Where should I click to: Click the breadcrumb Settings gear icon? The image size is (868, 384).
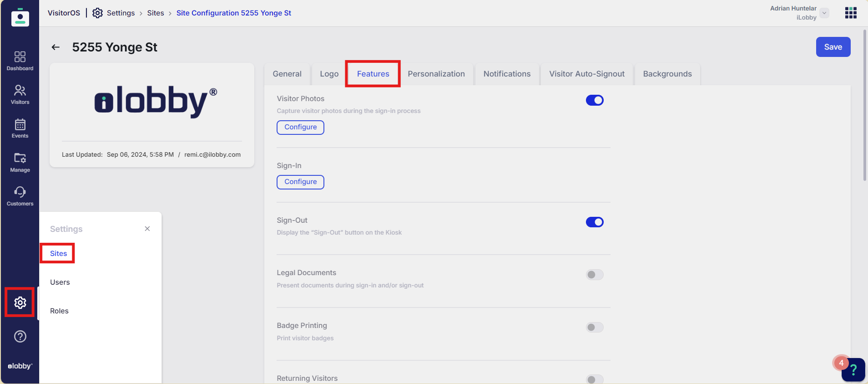[97, 13]
